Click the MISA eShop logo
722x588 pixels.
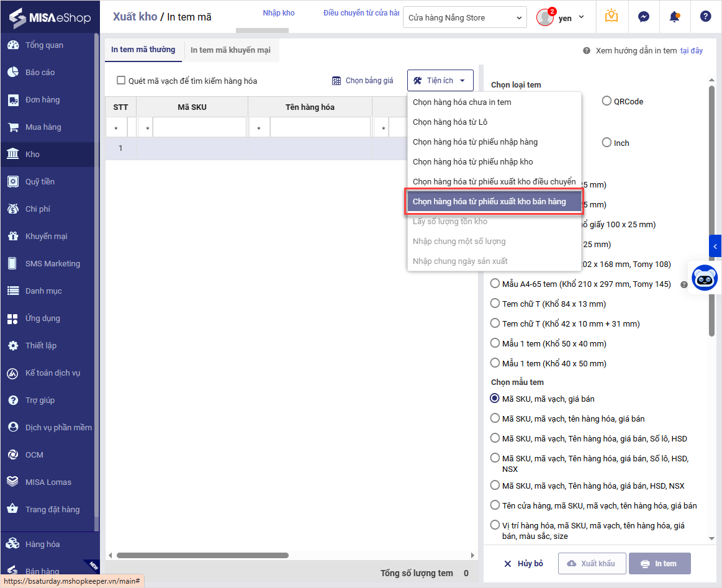[x=50, y=17]
